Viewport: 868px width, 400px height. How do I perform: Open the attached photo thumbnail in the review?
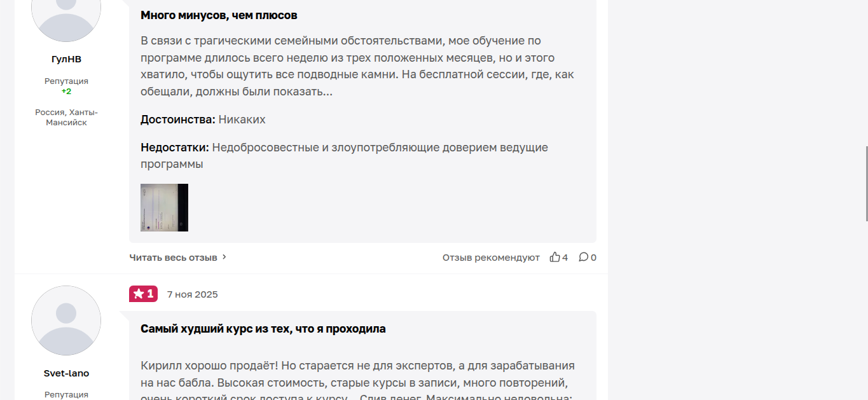tap(164, 207)
